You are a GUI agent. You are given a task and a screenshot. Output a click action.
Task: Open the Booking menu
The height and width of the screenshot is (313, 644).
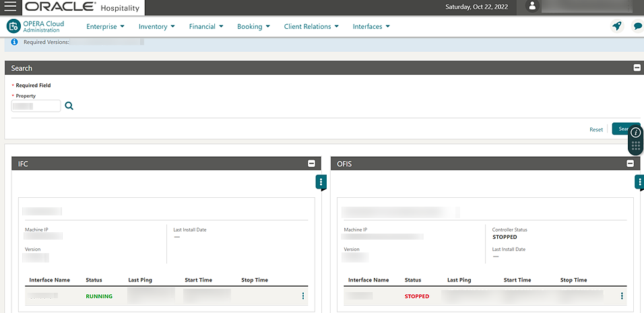tap(253, 26)
